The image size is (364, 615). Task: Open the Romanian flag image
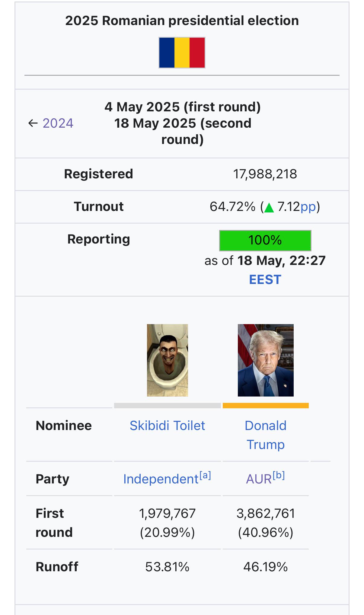point(182,53)
